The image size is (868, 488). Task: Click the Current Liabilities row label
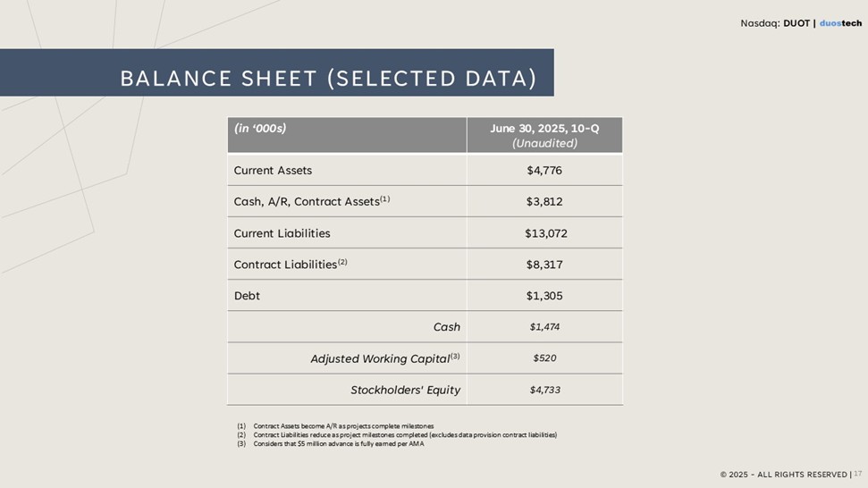coord(282,233)
